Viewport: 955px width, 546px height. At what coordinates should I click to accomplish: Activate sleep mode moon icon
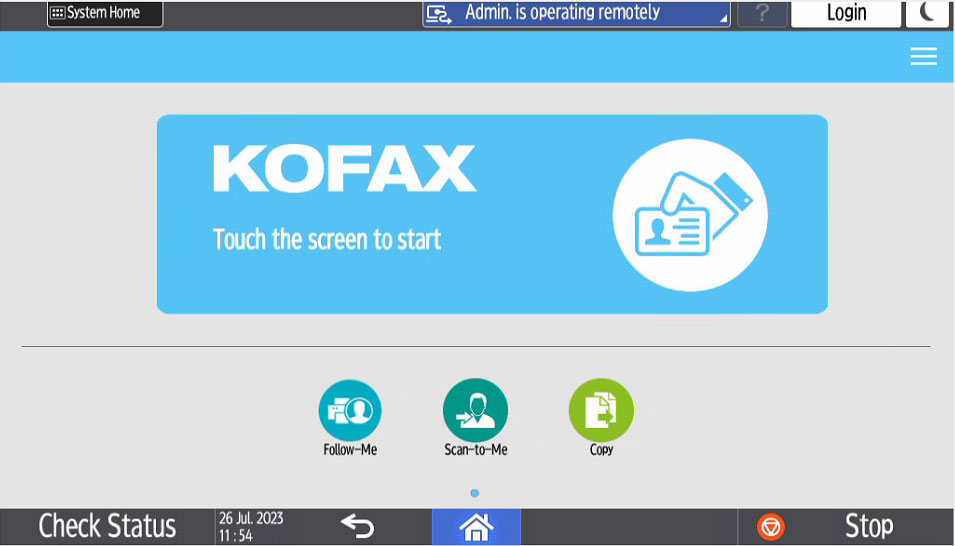tap(927, 13)
